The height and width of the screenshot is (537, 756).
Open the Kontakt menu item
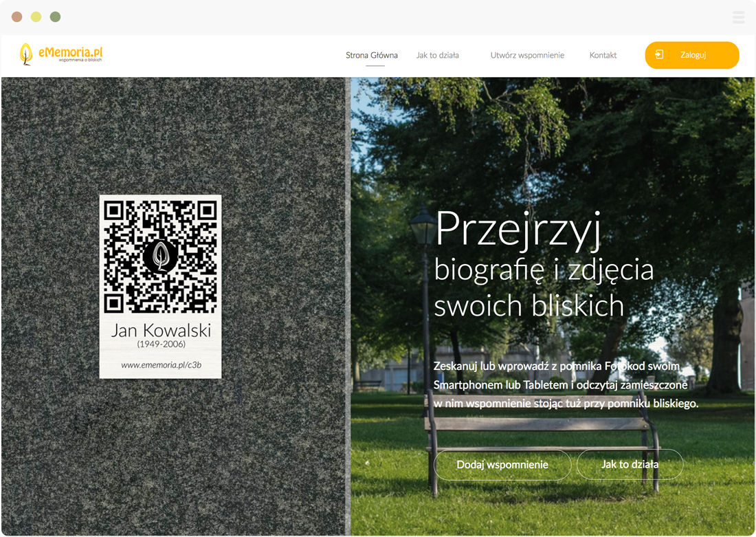pyautogui.click(x=603, y=55)
